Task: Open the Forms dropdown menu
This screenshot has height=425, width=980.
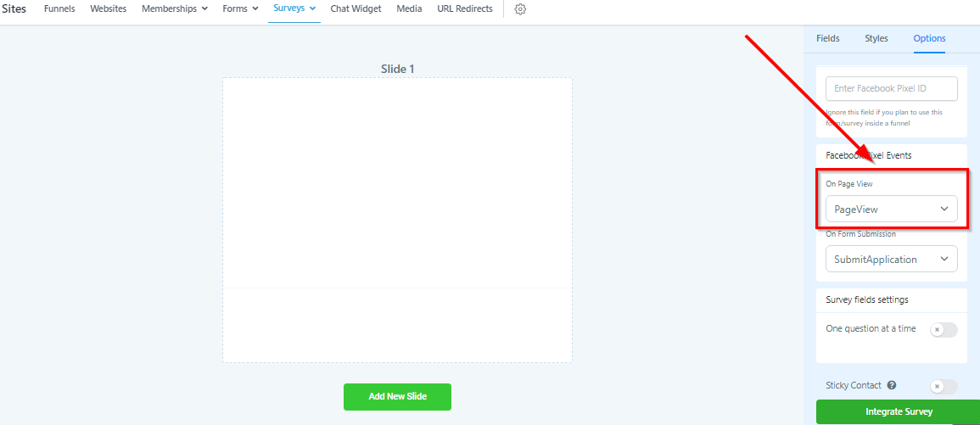Action: tap(241, 8)
